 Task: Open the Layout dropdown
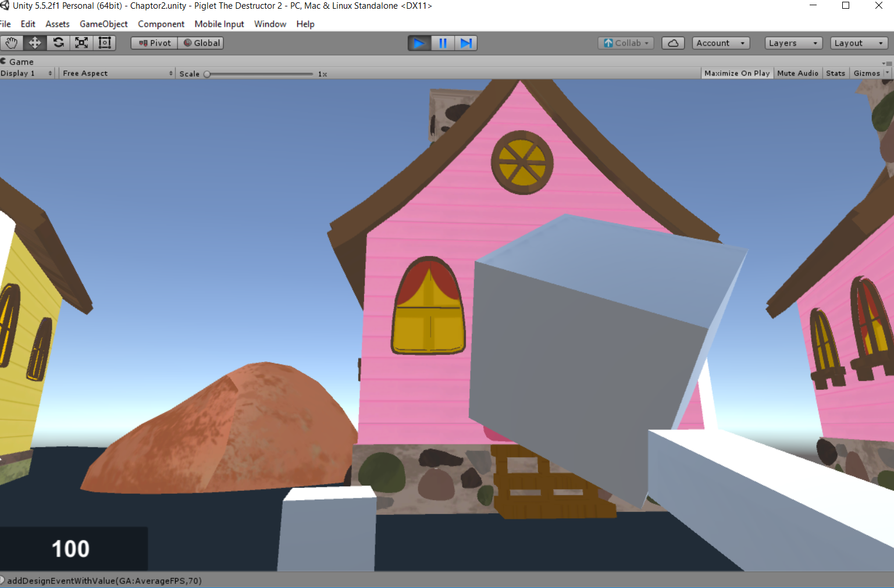(859, 43)
